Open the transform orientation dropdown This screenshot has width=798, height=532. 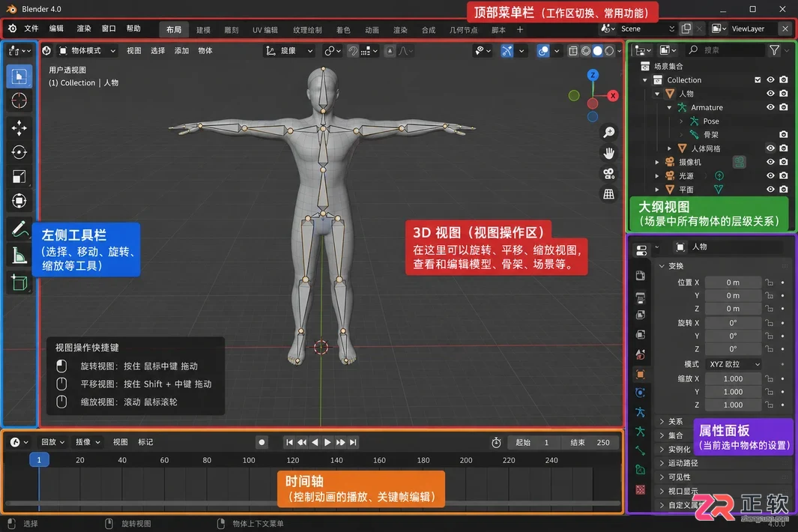[289, 50]
